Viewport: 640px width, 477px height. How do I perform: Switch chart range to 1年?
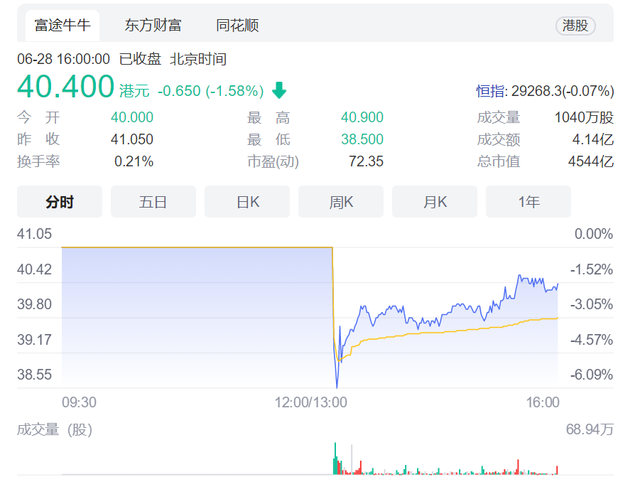click(529, 202)
